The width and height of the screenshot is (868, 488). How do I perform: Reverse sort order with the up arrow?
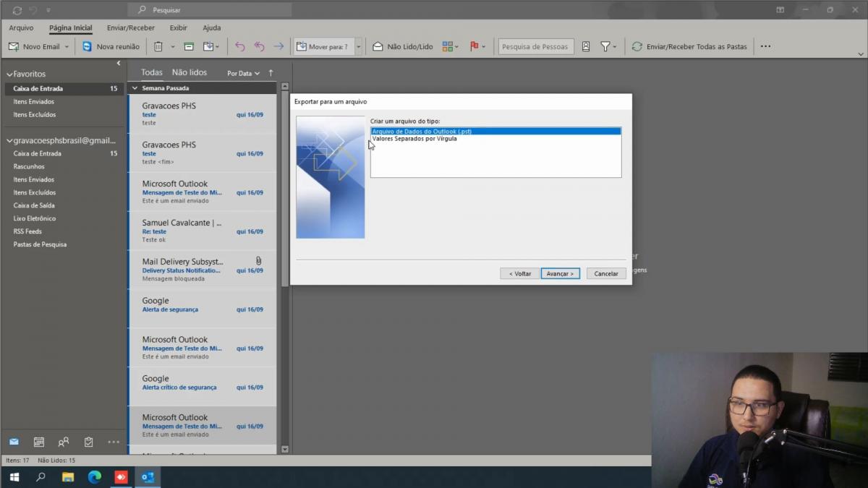pos(271,73)
